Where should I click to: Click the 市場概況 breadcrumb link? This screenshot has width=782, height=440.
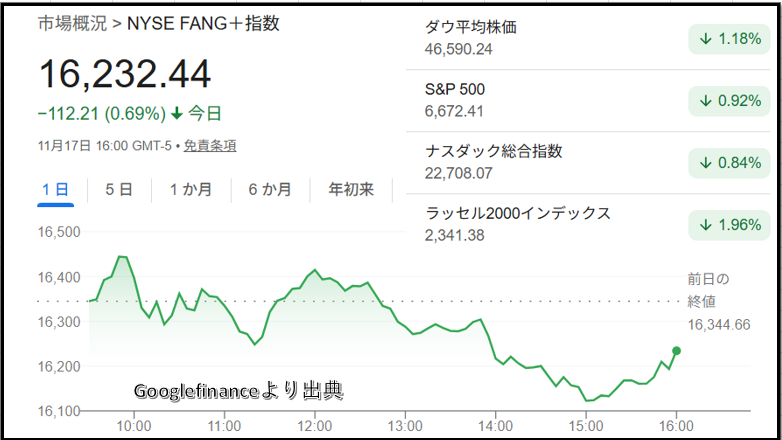[72, 23]
